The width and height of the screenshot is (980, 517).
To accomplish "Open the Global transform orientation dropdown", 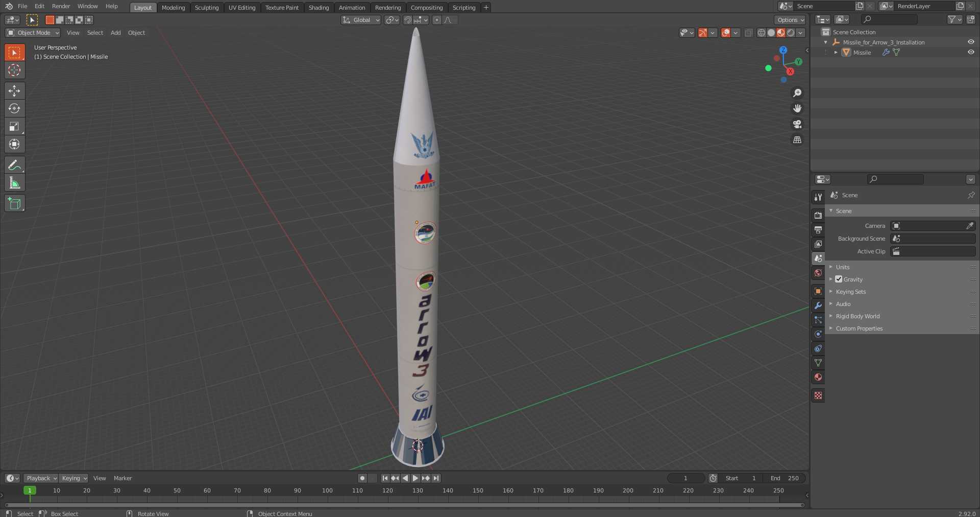I will pos(361,20).
